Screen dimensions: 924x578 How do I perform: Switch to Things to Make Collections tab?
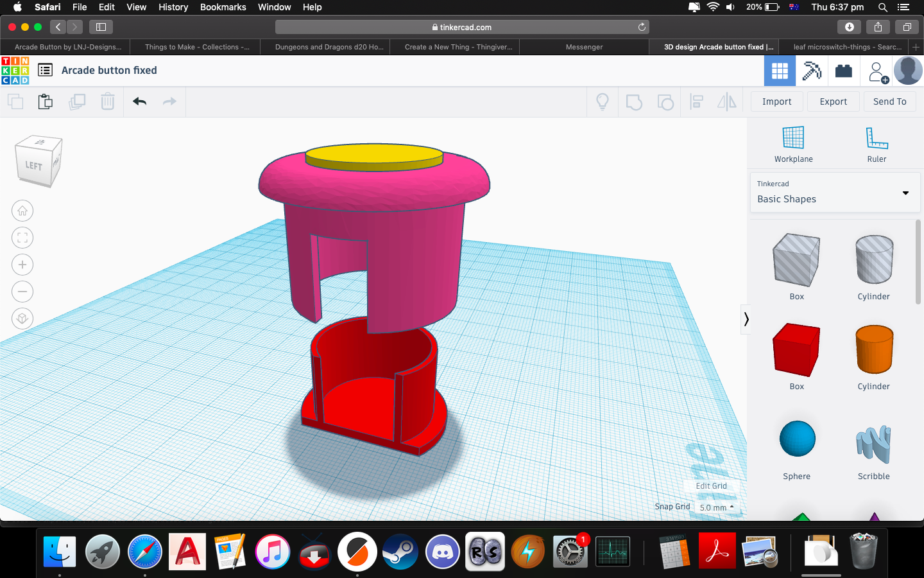click(x=197, y=47)
